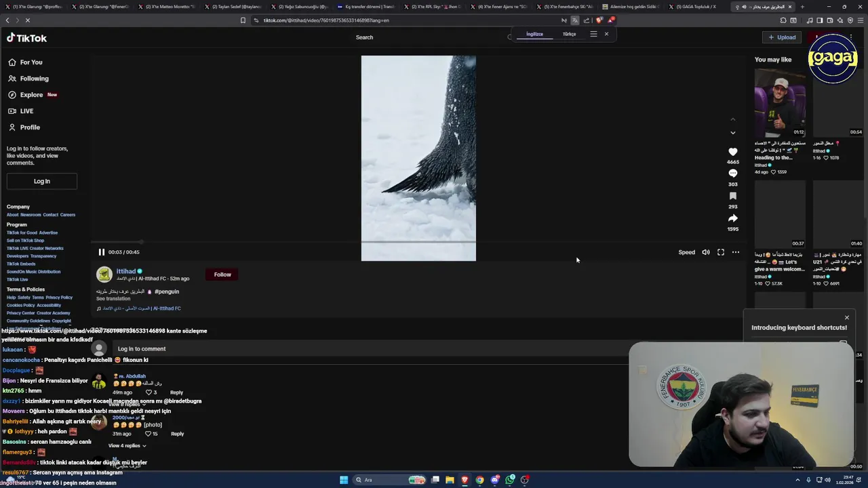Screen dimensions: 868x488
Task: Share the video with the arrow icon
Action: 732,218
